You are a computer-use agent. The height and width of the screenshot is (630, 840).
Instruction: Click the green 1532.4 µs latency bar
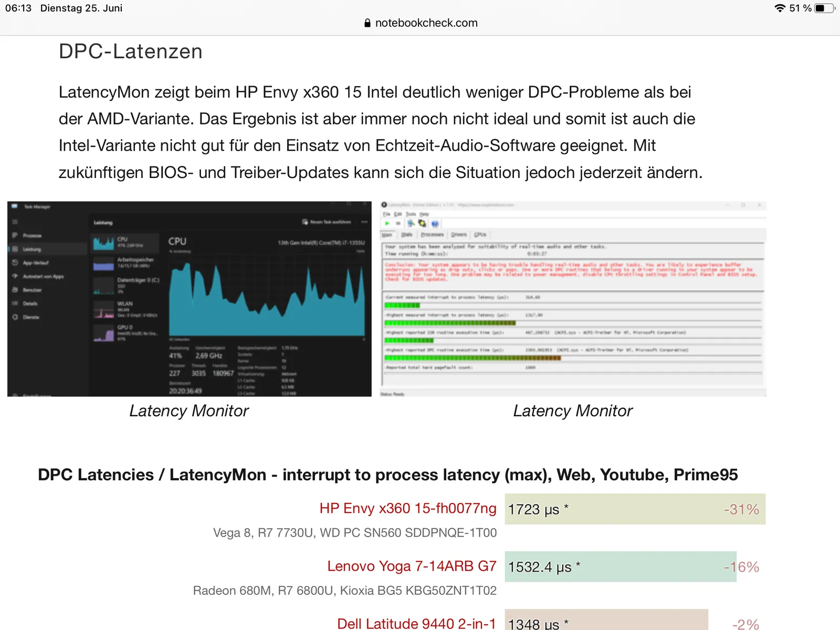tap(621, 566)
